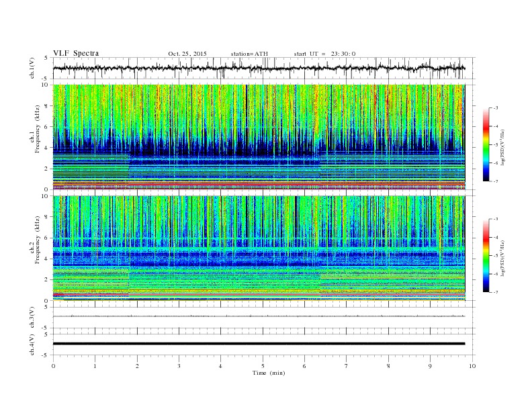Click the "4" kHz tick of ch.2 spectrogram

(47, 259)
